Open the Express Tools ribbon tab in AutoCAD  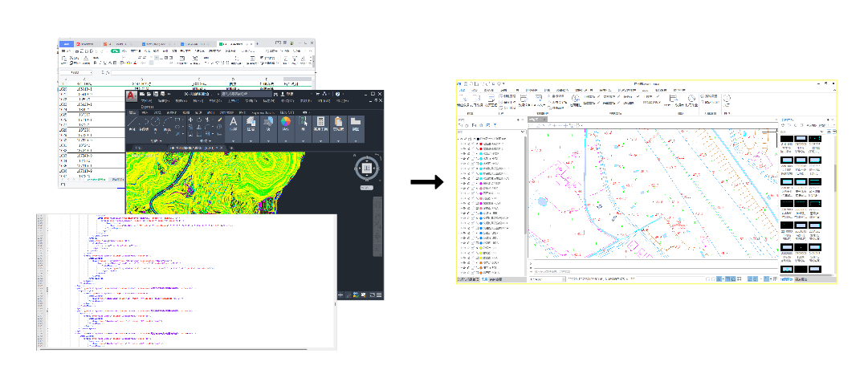click(263, 113)
